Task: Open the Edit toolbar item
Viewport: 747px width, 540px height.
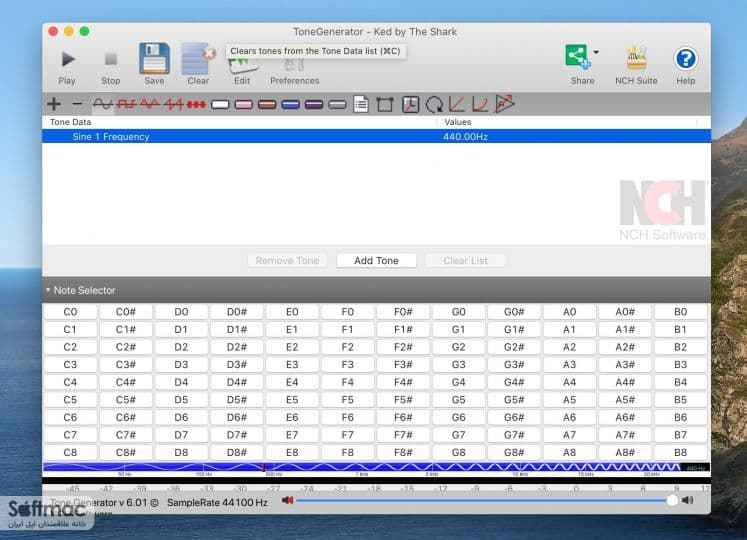Action: pyautogui.click(x=242, y=71)
